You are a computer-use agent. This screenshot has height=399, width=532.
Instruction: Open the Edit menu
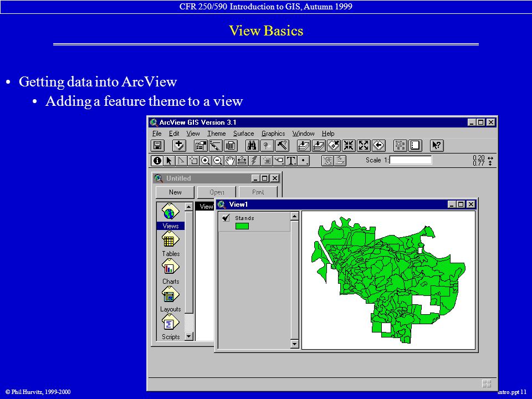pos(174,134)
